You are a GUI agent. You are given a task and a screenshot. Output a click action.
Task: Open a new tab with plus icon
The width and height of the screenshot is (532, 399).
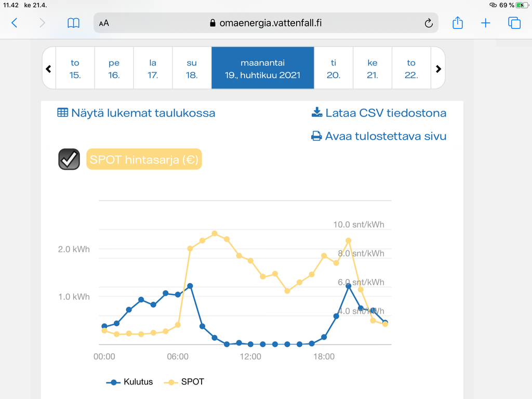click(485, 23)
